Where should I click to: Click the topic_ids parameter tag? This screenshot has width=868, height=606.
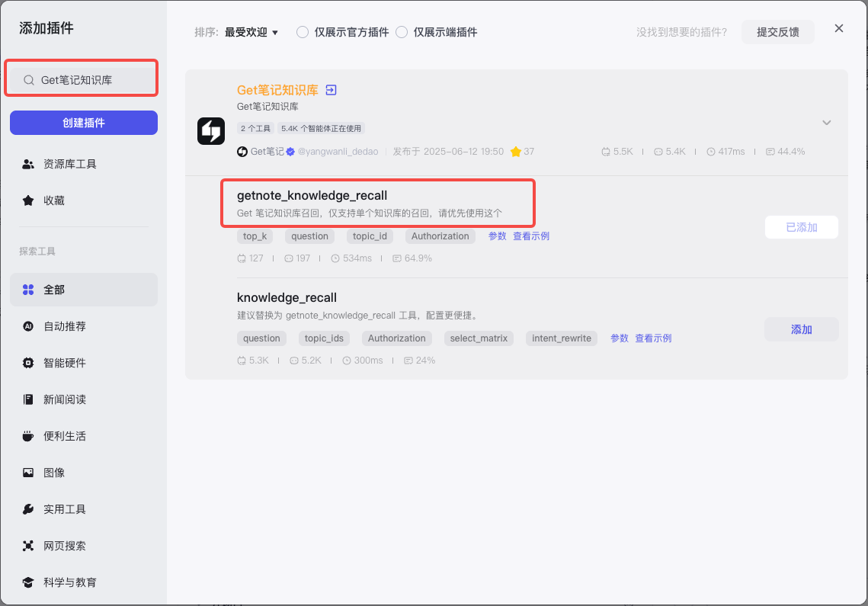(324, 338)
